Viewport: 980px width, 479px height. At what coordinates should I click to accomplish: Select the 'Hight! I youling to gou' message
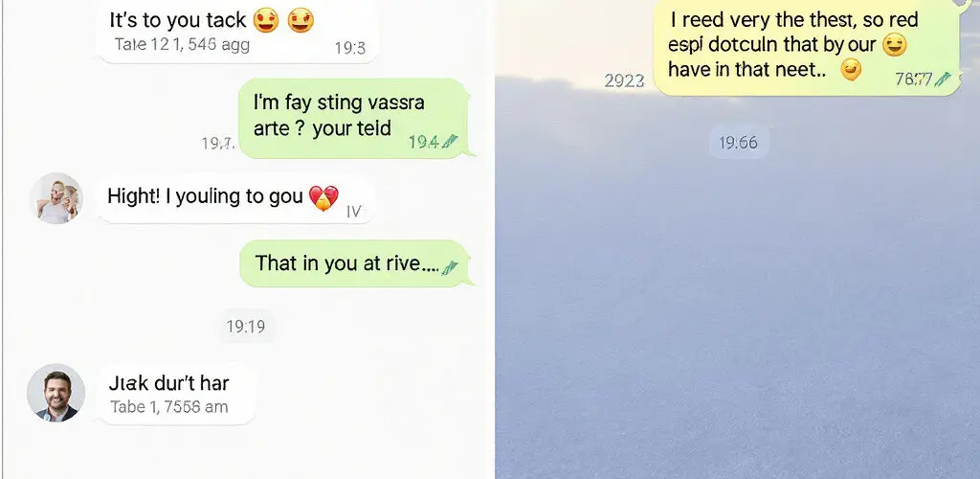237,198
